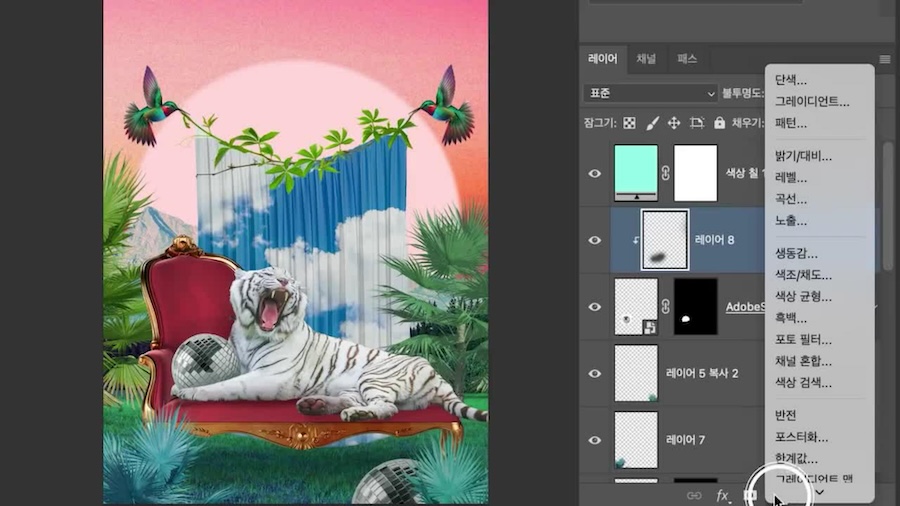900x506 pixels.
Task: Open the layers panel options menu icon
Action: (885, 59)
